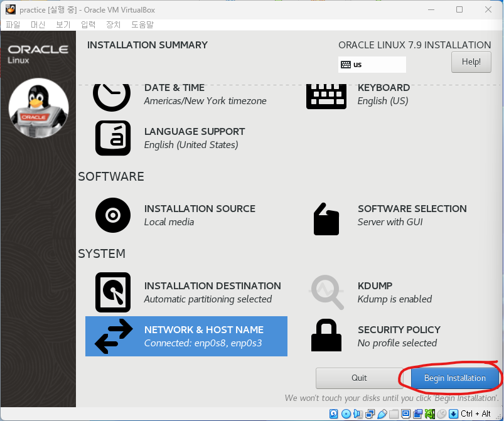This screenshot has width=504, height=421.
Task: Click the shared folders status icon
Action: click(x=394, y=414)
